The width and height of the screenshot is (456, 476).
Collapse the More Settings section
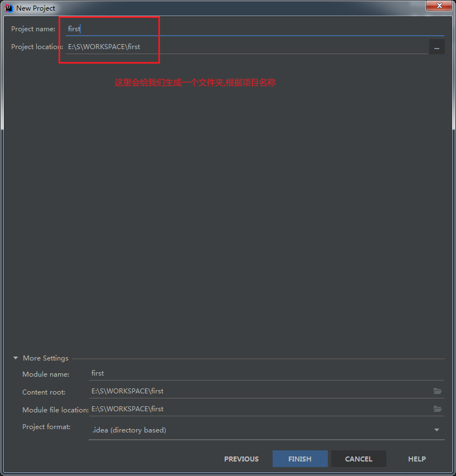tap(16, 358)
